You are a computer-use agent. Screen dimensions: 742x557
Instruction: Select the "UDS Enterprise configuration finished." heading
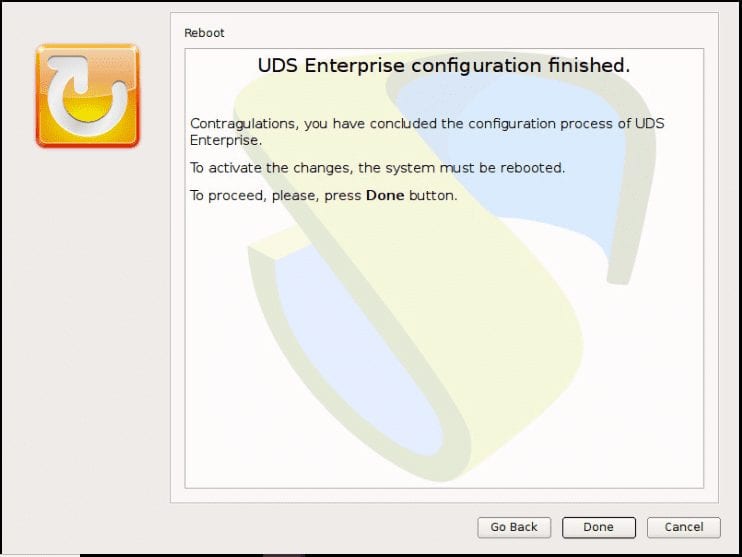coord(444,66)
